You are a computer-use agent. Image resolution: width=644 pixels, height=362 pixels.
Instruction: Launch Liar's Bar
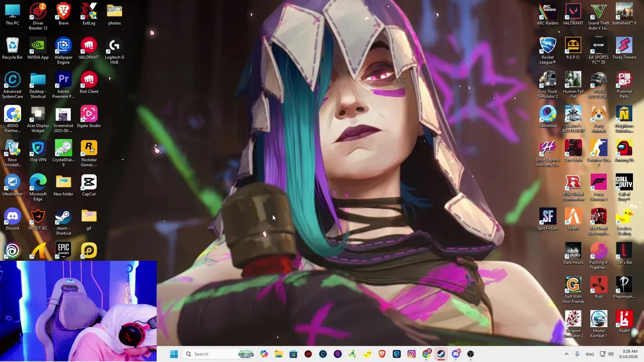point(624,254)
